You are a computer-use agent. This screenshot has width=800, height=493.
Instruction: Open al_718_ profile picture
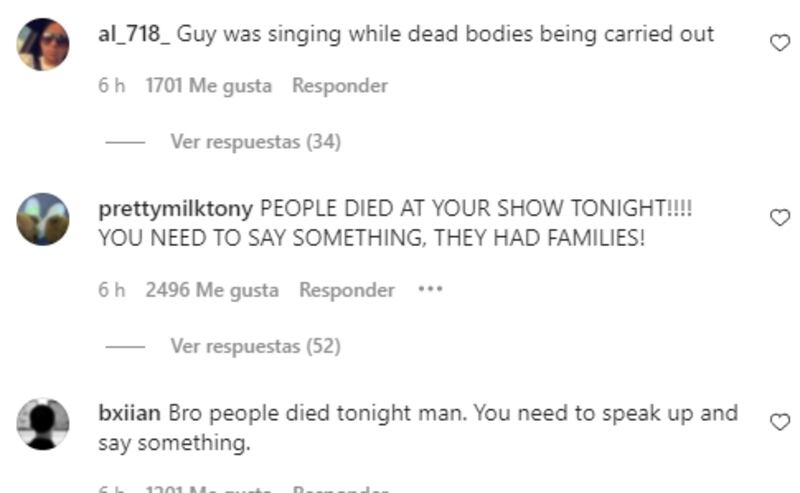pyautogui.click(x=43, y=44)
